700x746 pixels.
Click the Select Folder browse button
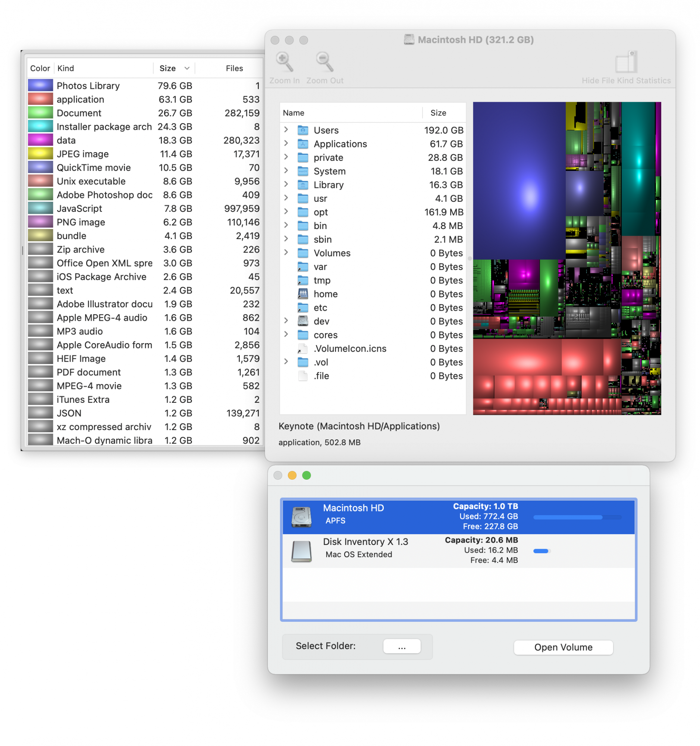402,646
